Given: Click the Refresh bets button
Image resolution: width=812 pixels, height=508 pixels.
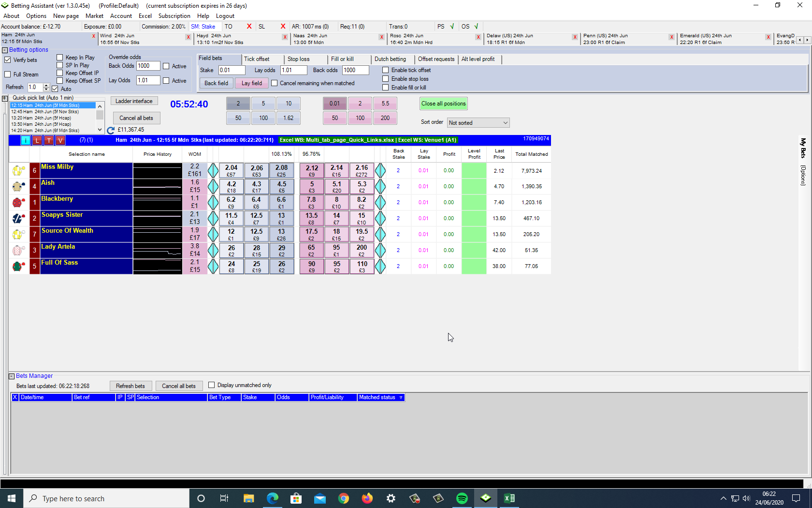Looking at the screenshot, I should (130, 386).
